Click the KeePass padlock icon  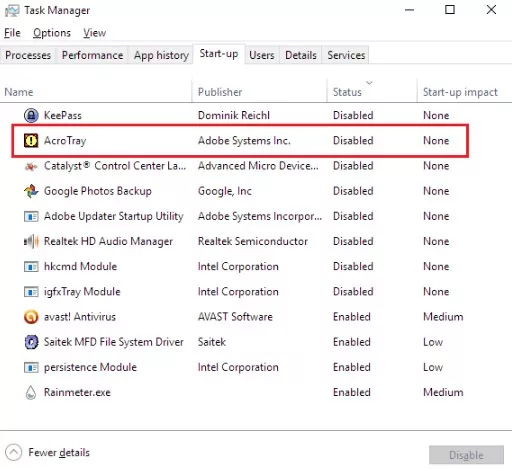coord(31,116)
